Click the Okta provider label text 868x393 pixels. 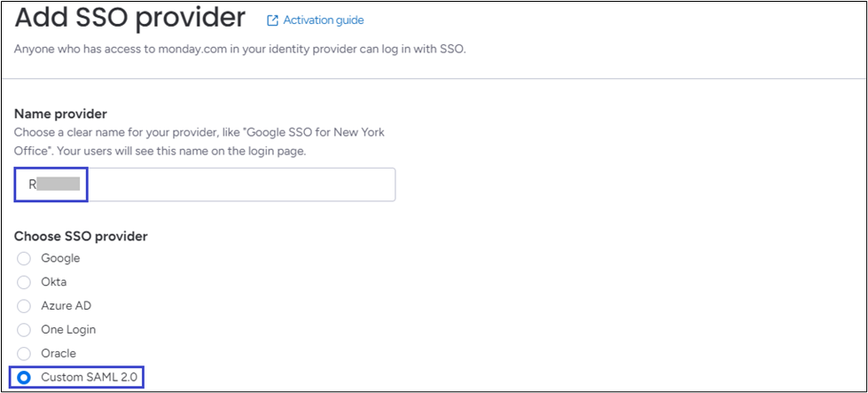(54, 282)
